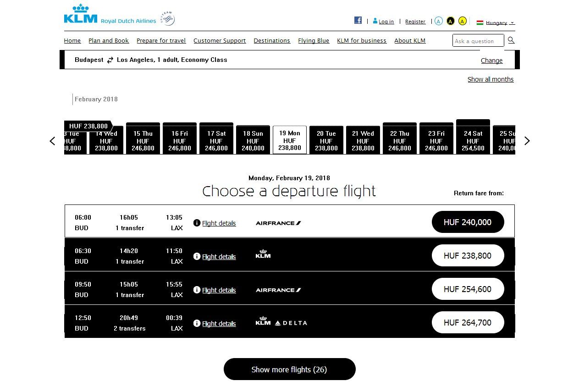The image size is (579, 392).
Task: Open the Hungary country dropdown
Action: click(x=496, y=22)
